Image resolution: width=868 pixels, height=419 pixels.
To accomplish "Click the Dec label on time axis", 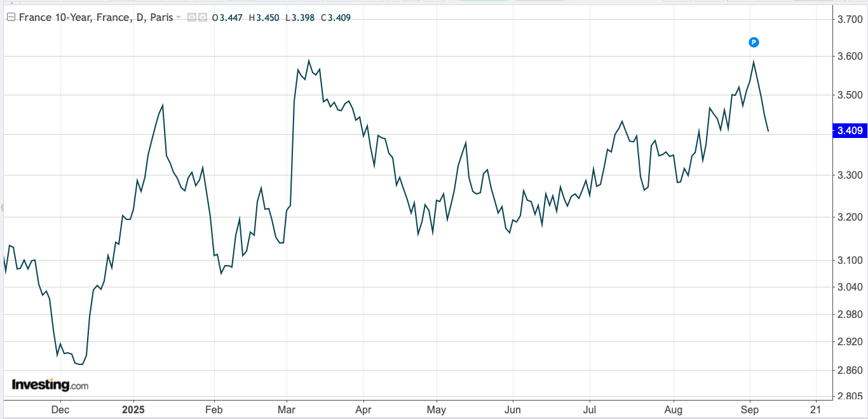I will 60,409.
